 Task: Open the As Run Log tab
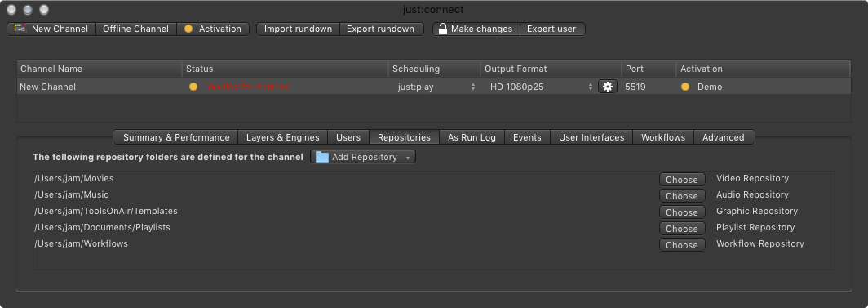point(472,136)
